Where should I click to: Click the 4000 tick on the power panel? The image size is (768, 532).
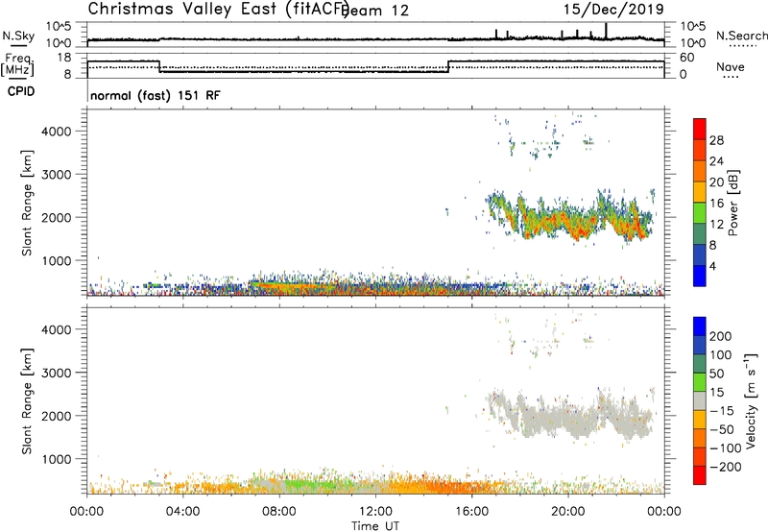(x=57, y=132)
